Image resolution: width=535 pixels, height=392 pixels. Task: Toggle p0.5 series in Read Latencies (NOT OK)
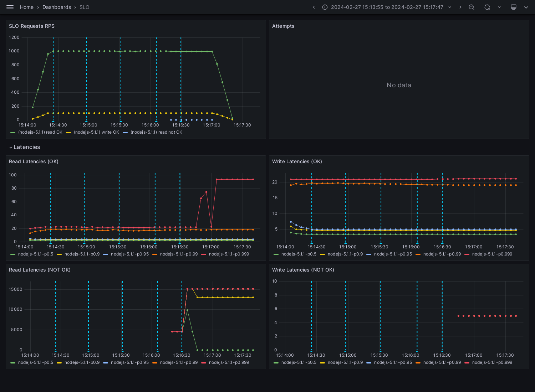tap(36, 362)
